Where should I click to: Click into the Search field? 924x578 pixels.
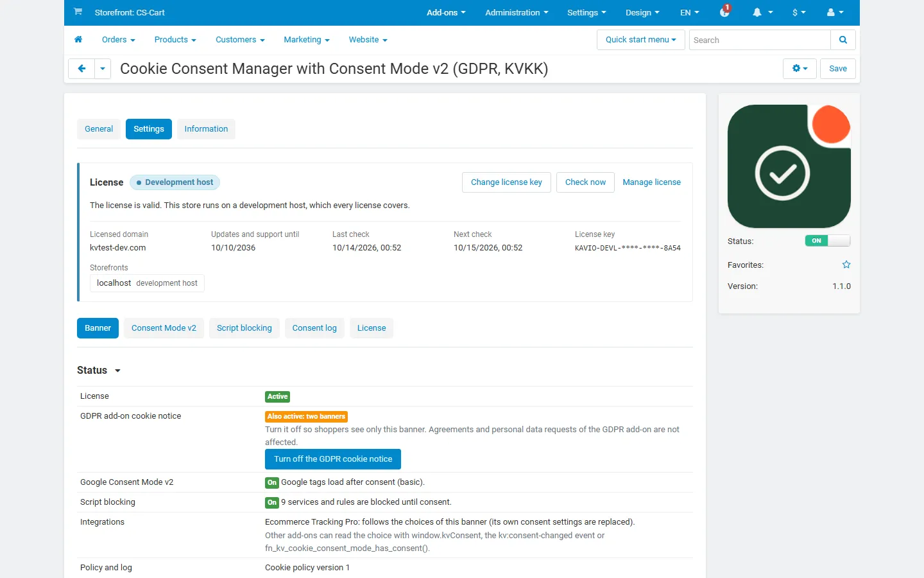click(x=760, y=40)
